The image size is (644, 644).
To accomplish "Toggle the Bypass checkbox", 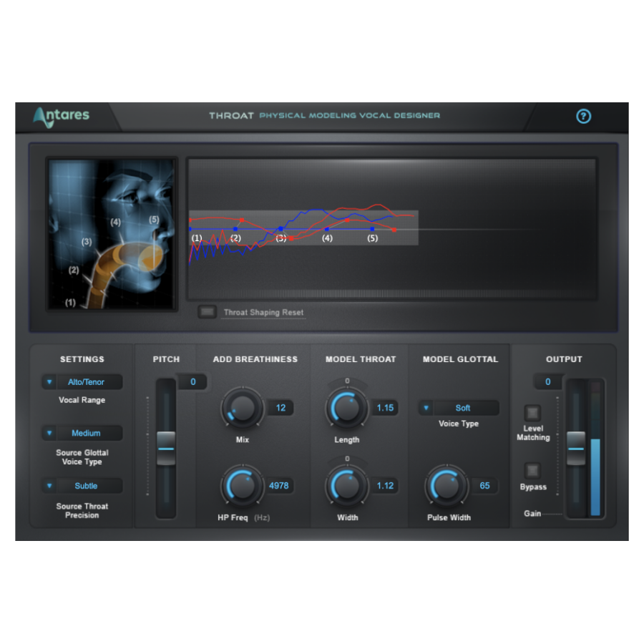I will coord(532,470).
